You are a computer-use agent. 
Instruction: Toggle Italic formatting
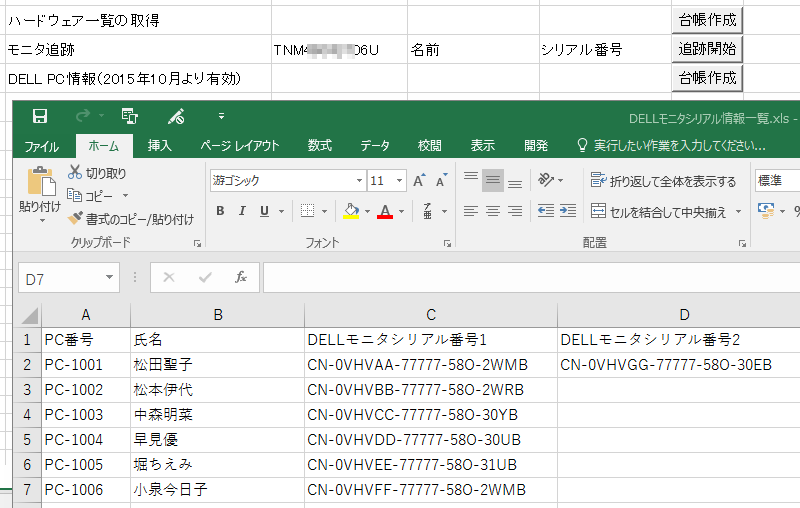pos(242,211)
